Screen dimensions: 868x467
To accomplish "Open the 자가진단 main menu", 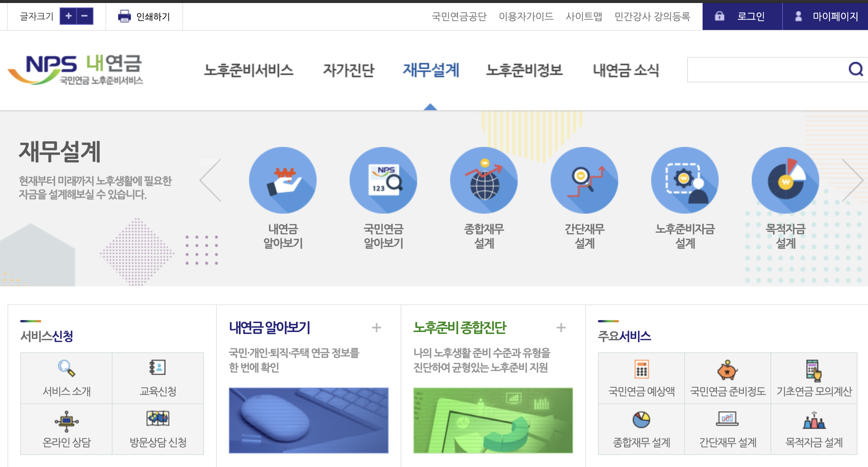I will pyautogui.click(x=348, y=70).
